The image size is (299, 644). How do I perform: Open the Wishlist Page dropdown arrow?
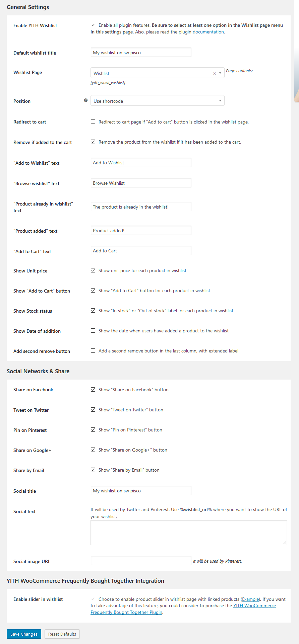tap(220, 73)
